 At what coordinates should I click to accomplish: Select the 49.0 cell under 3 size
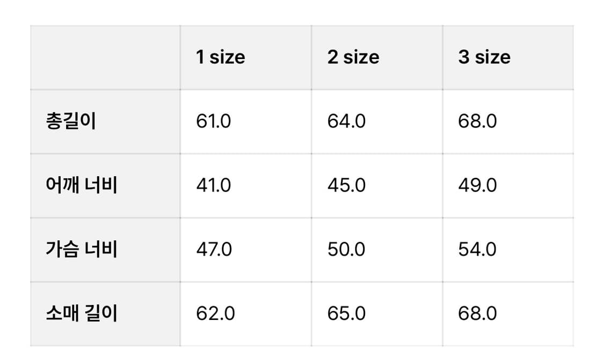(x=477, y=185)
